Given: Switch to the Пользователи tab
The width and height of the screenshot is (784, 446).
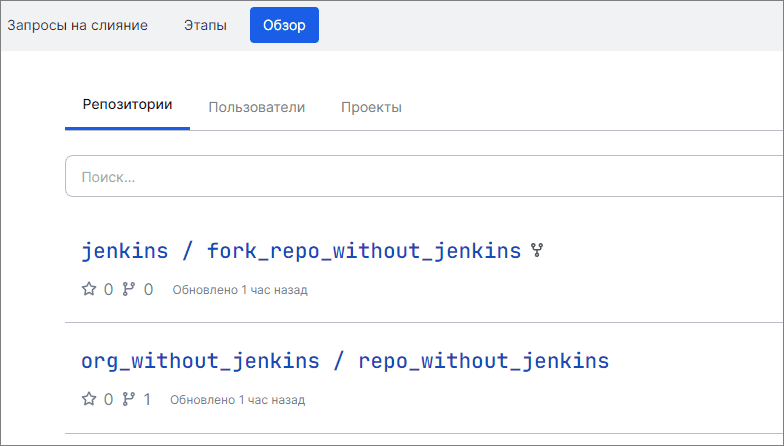Looking at the screenshot, I should [x=256, y=108].
